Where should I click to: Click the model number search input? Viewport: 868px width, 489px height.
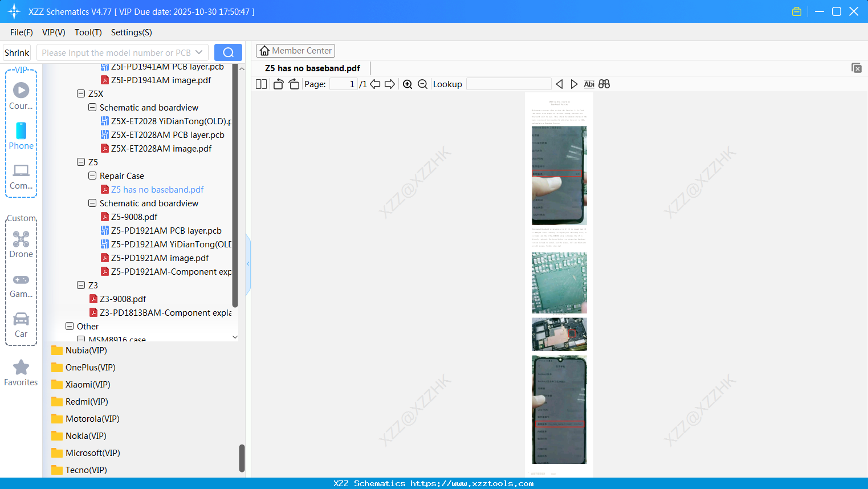coord(116,52)
